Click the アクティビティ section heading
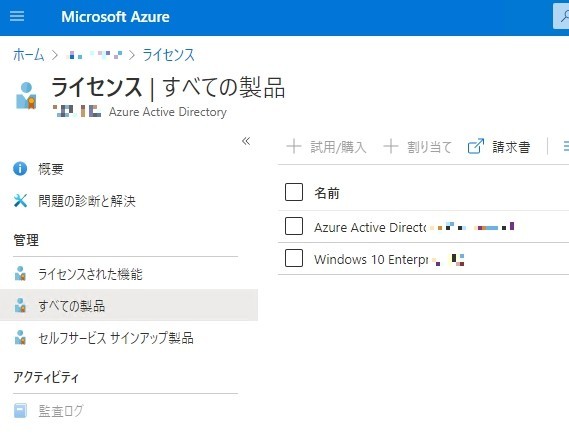Image resolution: width=569 pixels, height=437 pixels. 46,377
